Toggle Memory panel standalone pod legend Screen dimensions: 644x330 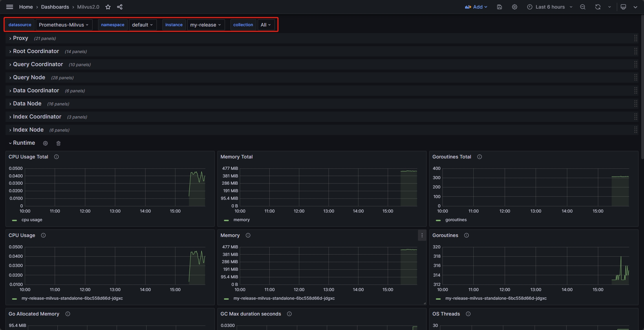click(284, 298)
